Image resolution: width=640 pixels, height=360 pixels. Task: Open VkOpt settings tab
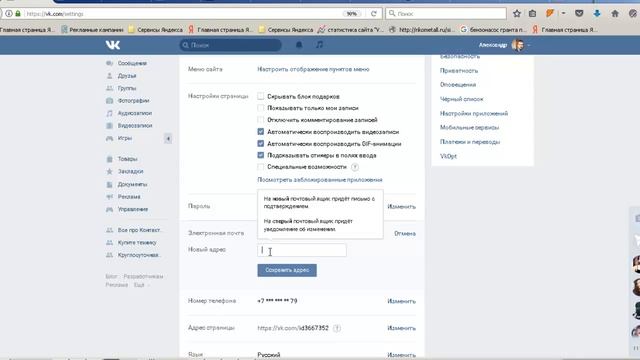tap(448, 156)
